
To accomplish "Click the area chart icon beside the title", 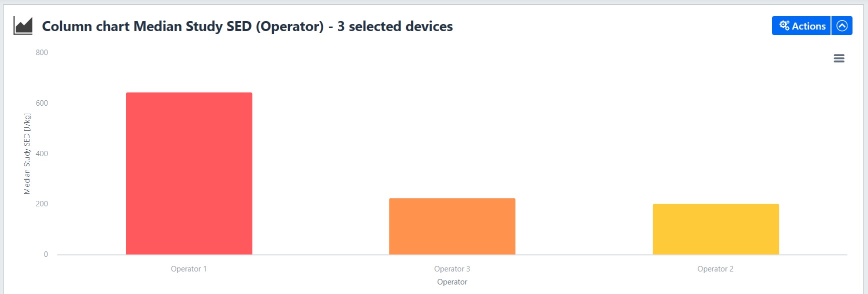I will (23, 26).
